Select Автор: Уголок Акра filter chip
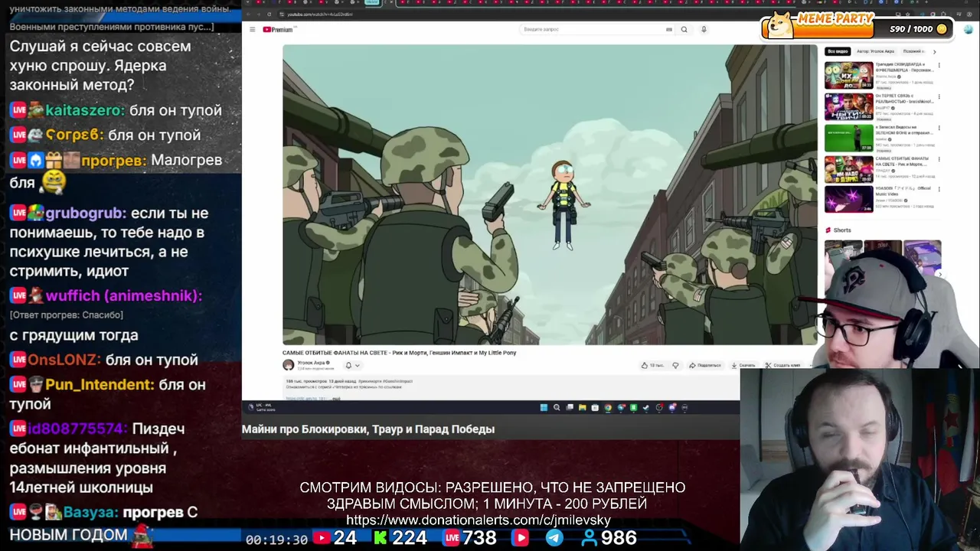 click(875, 51)
